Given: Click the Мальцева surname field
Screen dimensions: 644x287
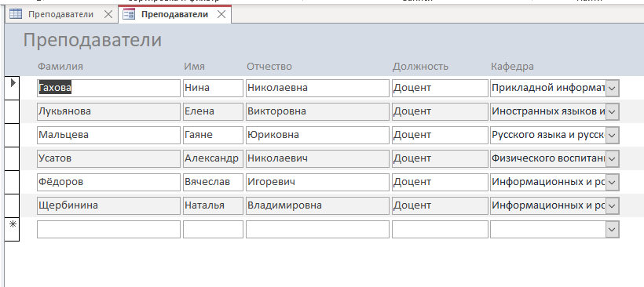Looking at the screenshot, I should pyautogui.click(x=108, y=136).
